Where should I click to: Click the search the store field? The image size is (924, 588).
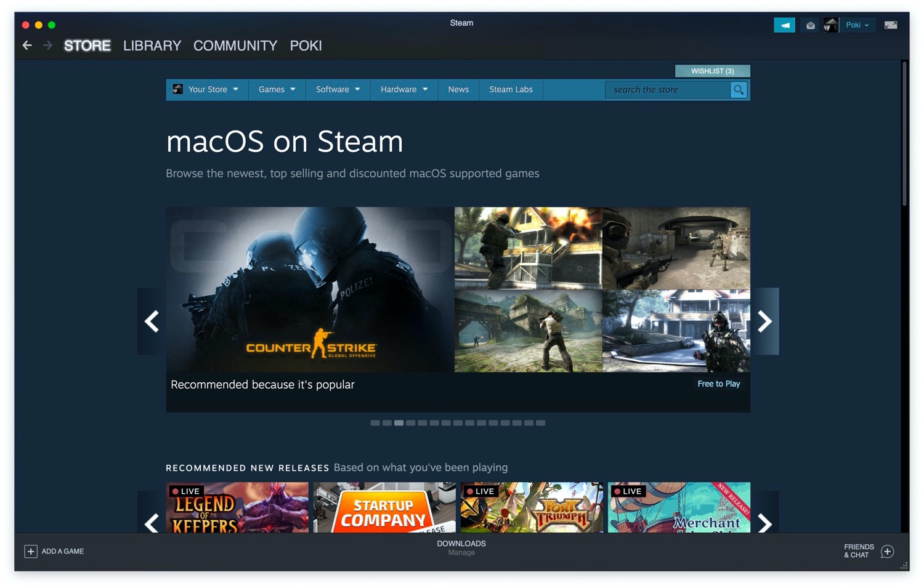pos(670,90)
